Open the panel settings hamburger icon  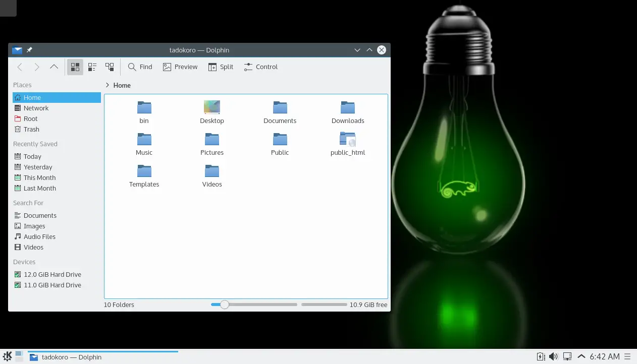coord(628,356)
